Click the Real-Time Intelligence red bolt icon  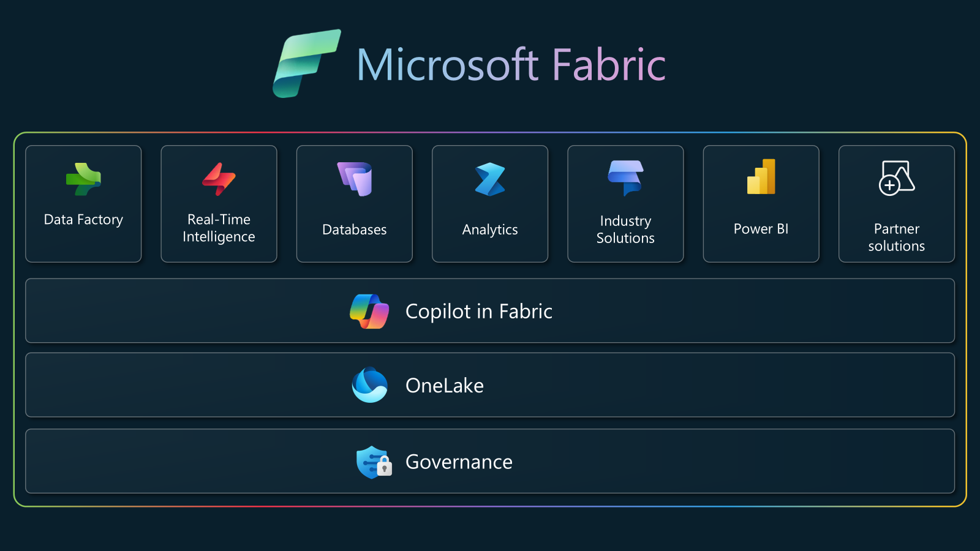(x=219, y=179)
